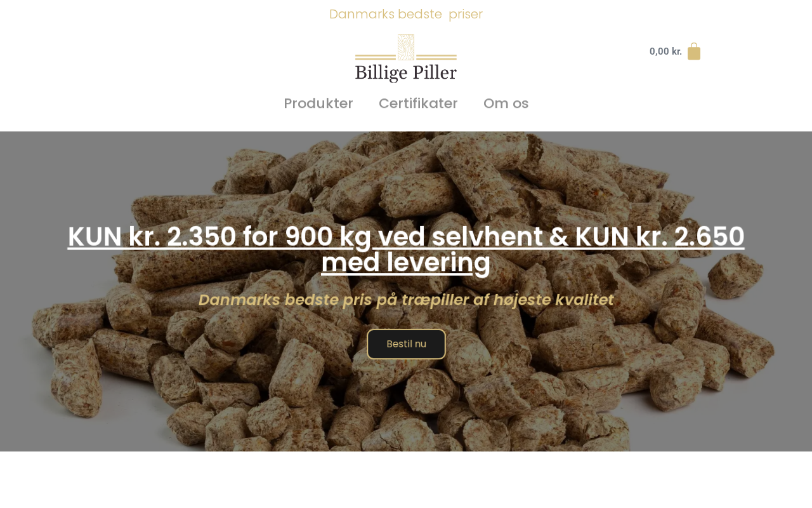
Task: View cart total 0,00 kr.
Action: tap(665, 51)
